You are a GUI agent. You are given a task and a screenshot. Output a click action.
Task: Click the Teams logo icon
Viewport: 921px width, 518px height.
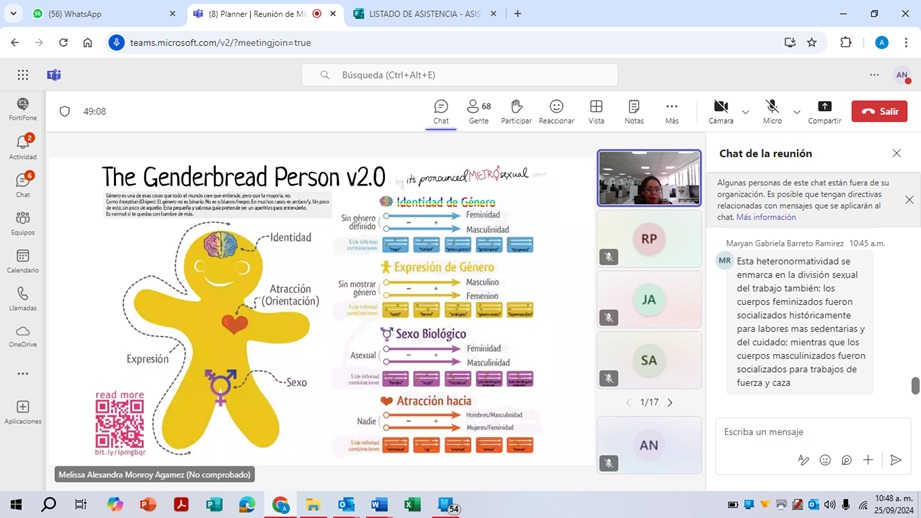coord(54,75)
